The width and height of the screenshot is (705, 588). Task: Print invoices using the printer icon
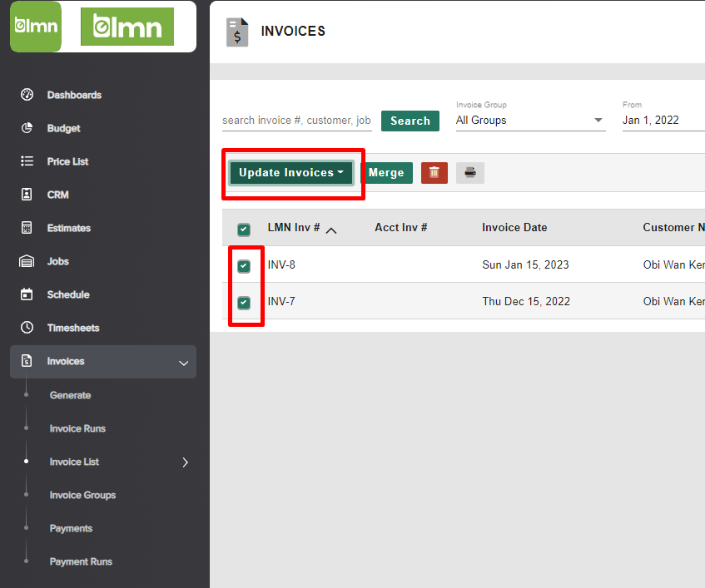[469, 172]
